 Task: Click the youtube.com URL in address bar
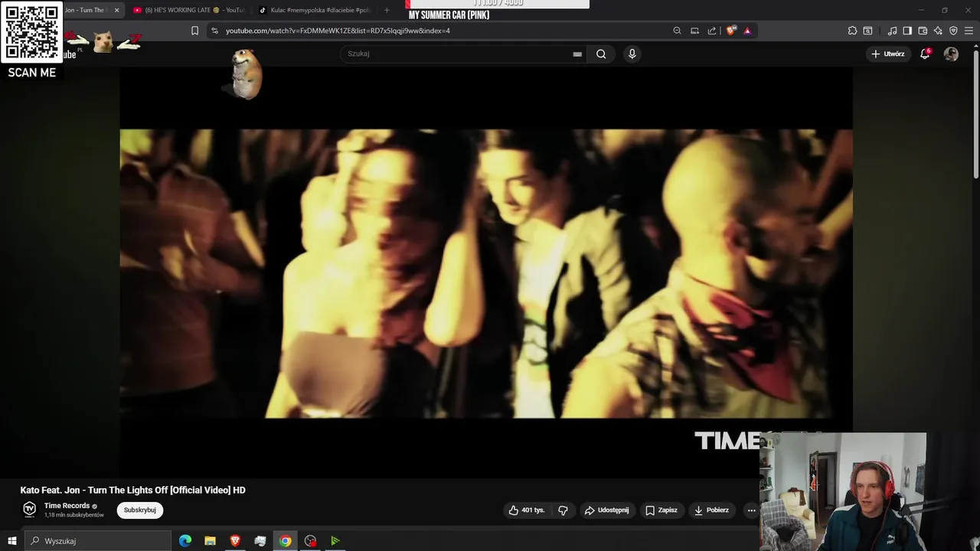click(338, 31)
